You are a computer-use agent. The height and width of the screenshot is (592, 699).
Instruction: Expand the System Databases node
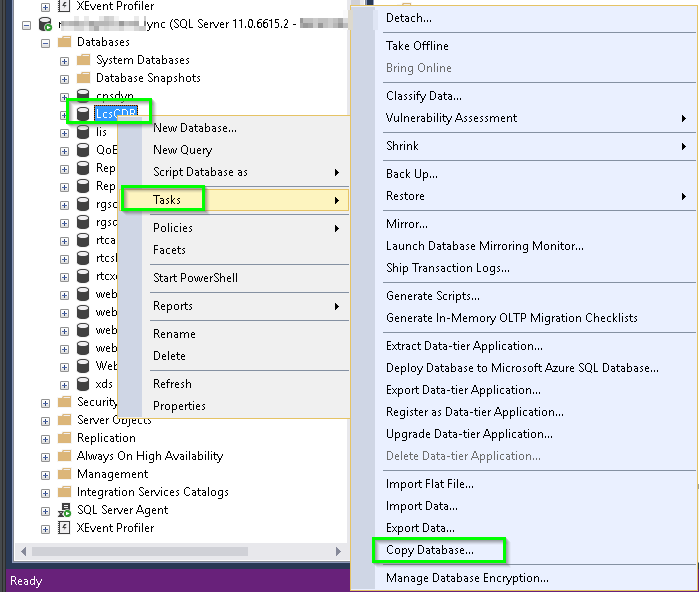coord(64,61)
